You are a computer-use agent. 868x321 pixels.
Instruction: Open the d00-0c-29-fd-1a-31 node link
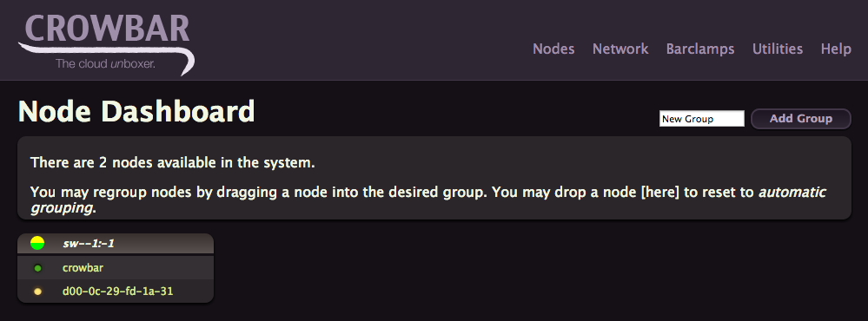click(x=118, y=292)
